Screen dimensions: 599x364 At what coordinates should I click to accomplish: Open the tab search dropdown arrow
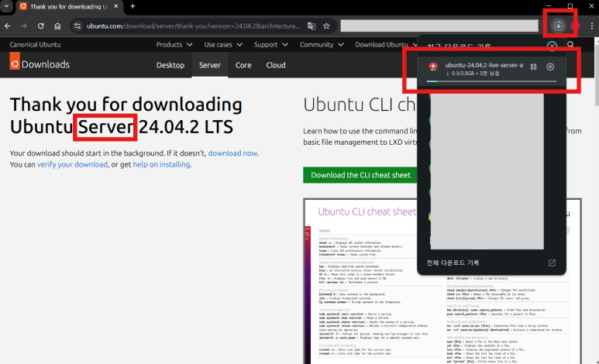pyautogui.click(x=6, y=6)
